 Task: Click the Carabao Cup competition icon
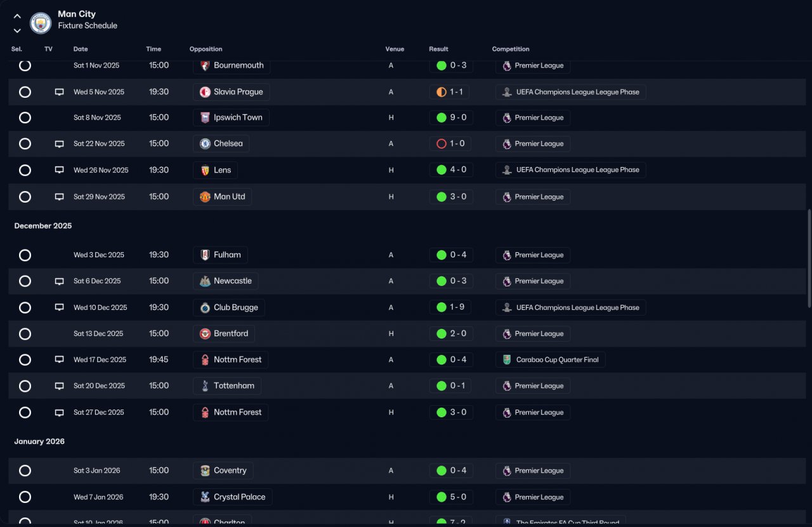pos(506,360)
